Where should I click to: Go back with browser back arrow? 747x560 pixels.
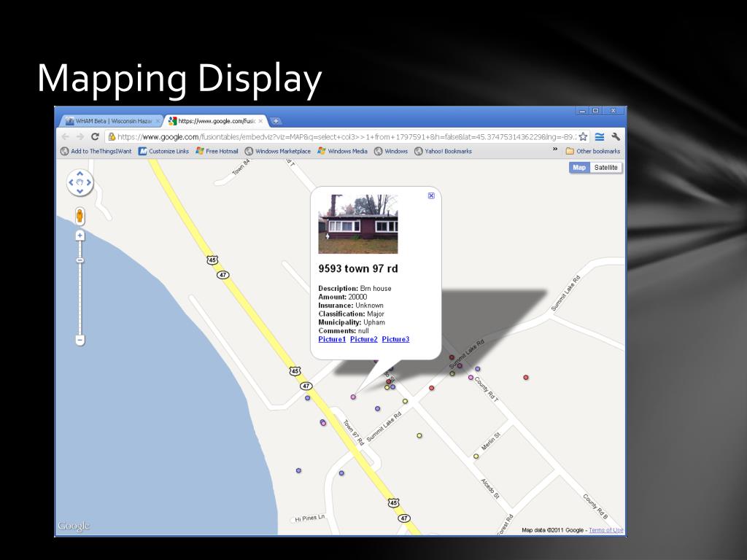coord(65,136)
